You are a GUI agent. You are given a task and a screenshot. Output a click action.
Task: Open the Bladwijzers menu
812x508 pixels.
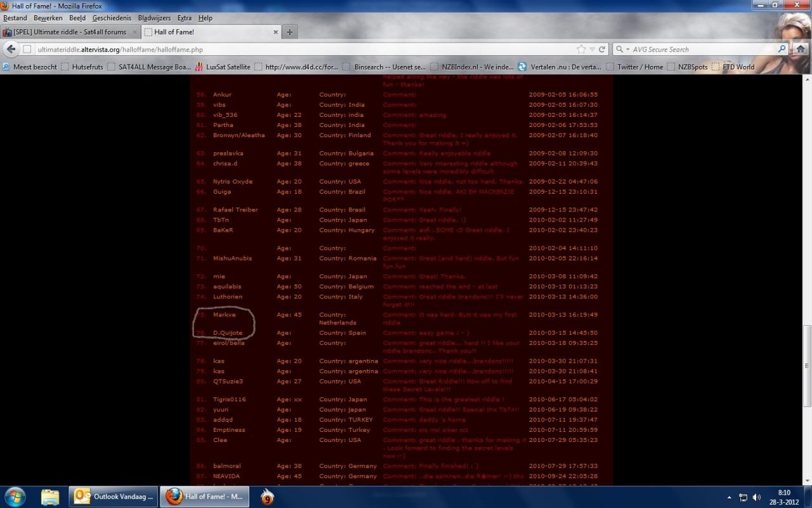coord(154,18)
